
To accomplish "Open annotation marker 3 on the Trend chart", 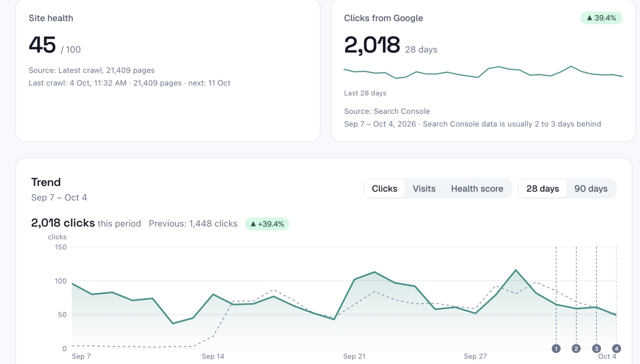I will [x=596, y=348].
